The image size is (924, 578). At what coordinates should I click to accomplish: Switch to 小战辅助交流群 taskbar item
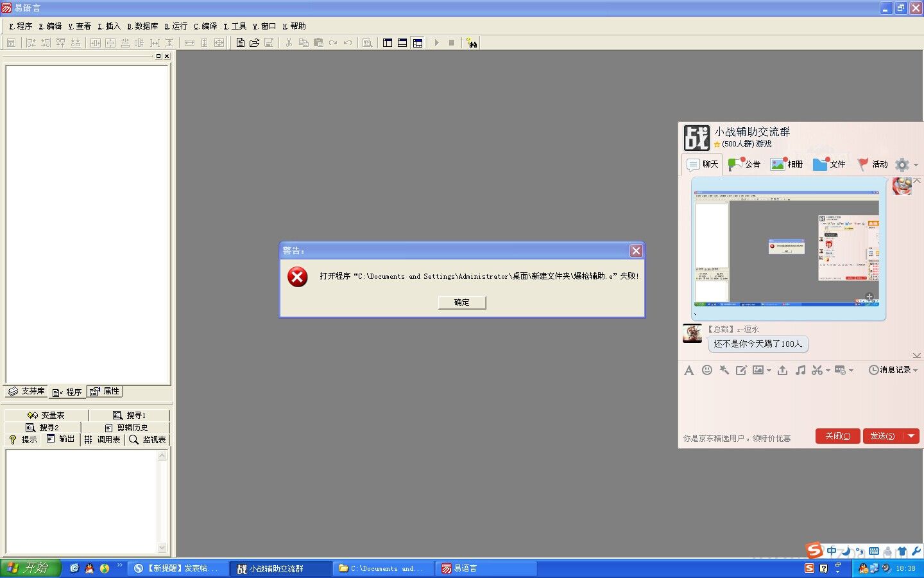[x=281, y=568]
